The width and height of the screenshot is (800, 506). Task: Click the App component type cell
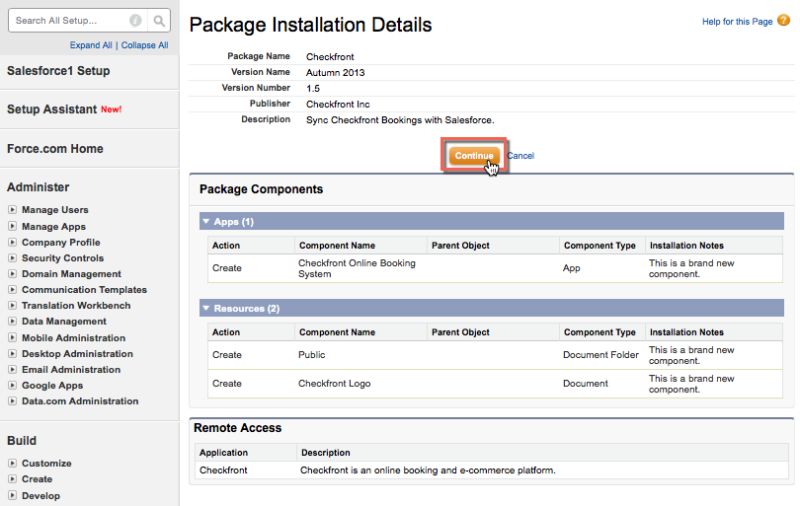[571, 268]
